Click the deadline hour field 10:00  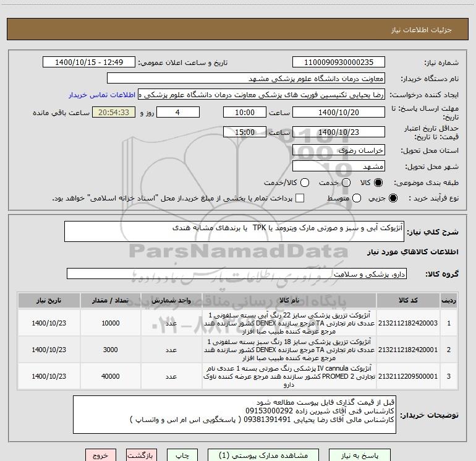pyautogui.click(x=245, y=113)
